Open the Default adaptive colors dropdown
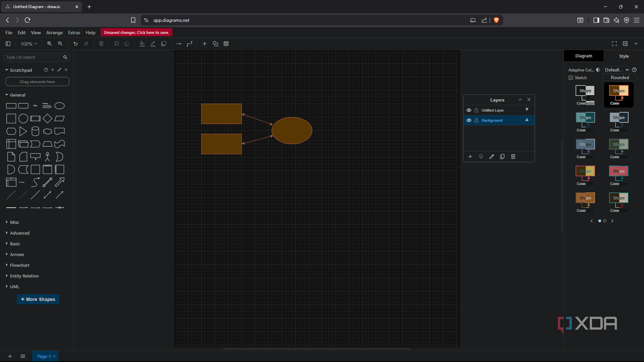Viewport: 644px width, 362px height. (x=617, y=70)
